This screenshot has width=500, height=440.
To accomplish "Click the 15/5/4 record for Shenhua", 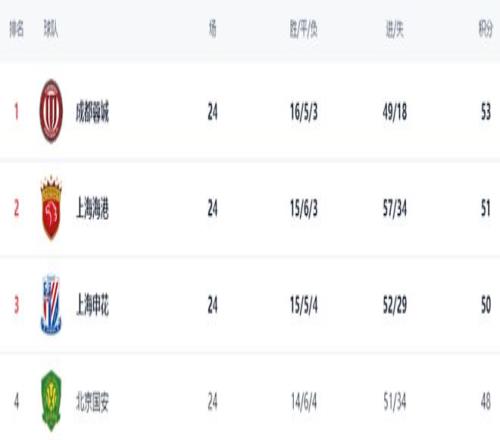I will 304,305.
